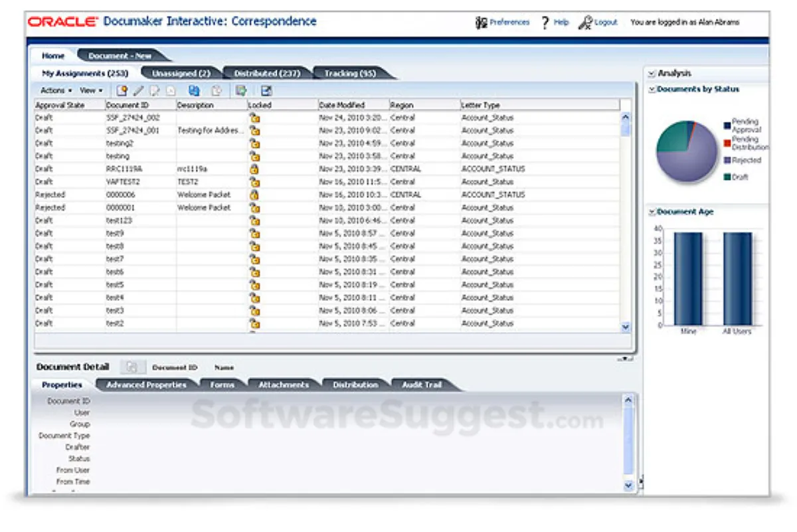Click the Preferences icon in header
797x532 pixels.
tap(482, 23)
